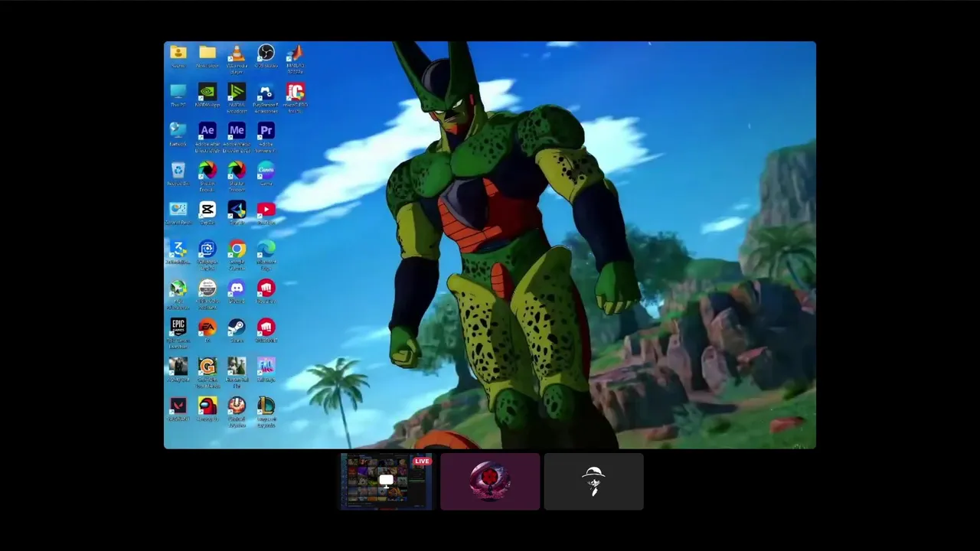
Task: Launch League of Legends shortcut
Action: (x=266, y=412)
